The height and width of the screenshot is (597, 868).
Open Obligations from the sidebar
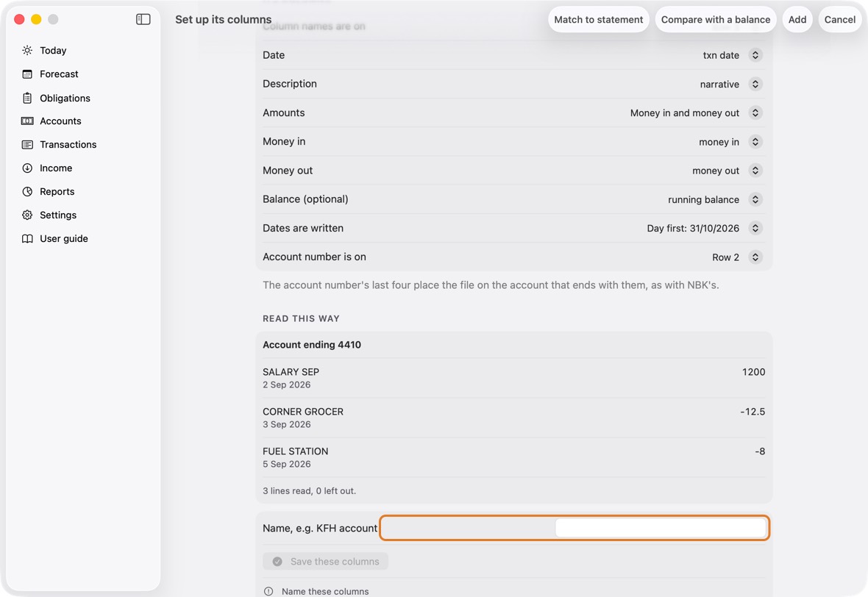click(x=65, y=98)
